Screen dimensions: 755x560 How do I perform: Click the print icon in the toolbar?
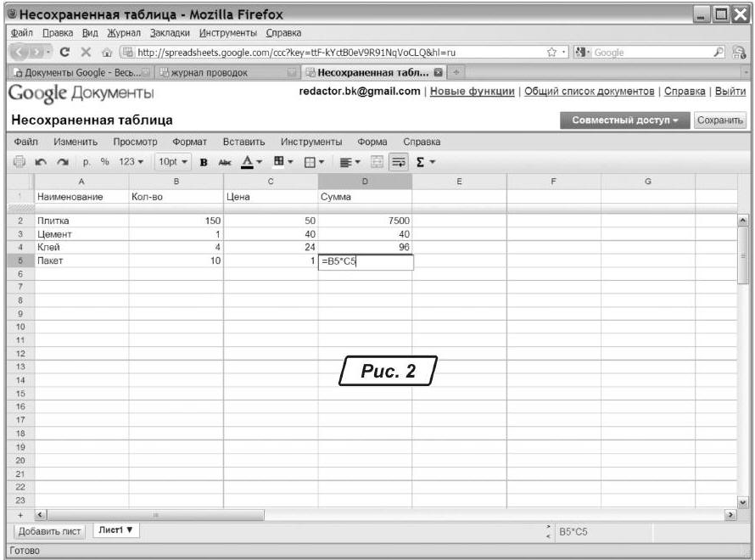point(20,161)
